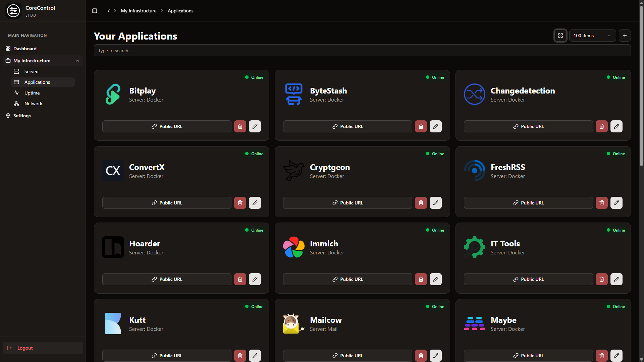Open the Network section
The image size is (644, 362).
click(x=33, y=104)
